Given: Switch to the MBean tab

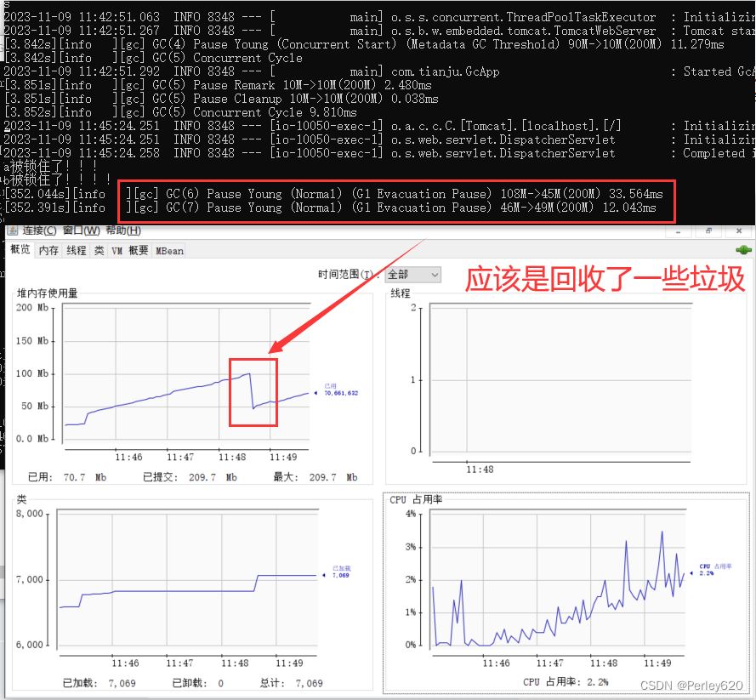Looking at the screenshot, I should [169, 251].
